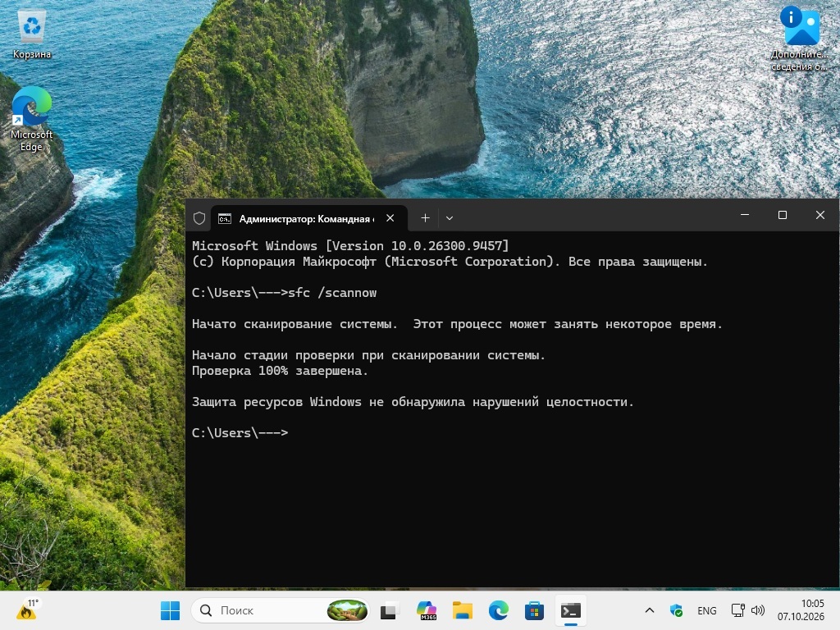This screenshot has width=840, height=630.
Task: Open Microsoft 365 Copilot from the taskbar
Action: [x=427, y=610]
